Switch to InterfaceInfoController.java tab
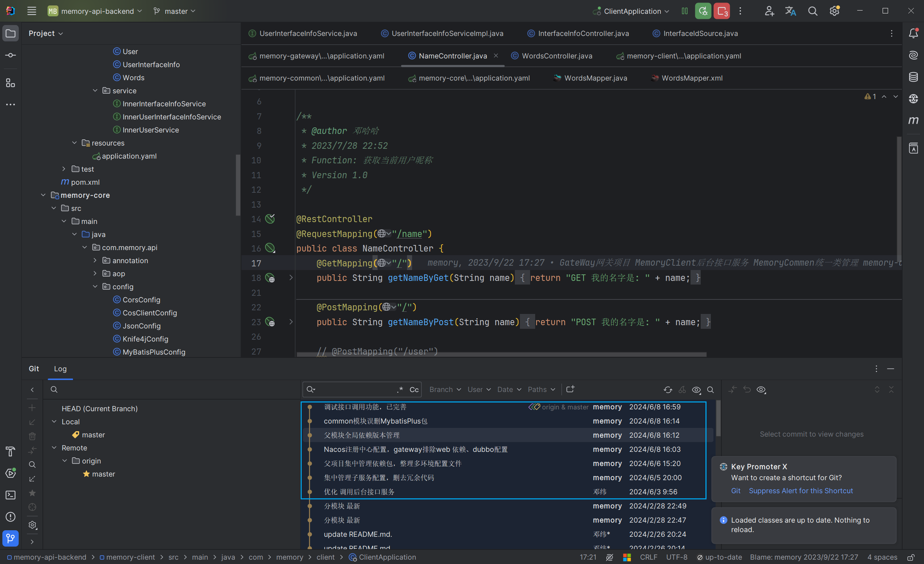 578,33
